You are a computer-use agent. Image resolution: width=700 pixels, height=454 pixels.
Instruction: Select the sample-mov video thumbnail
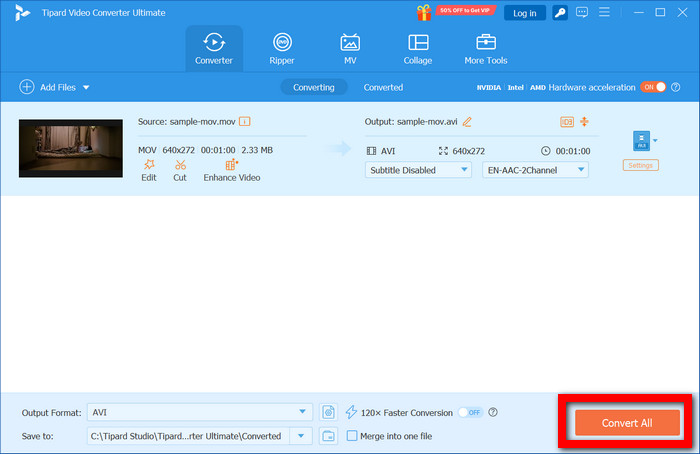(x=71, y=148)
